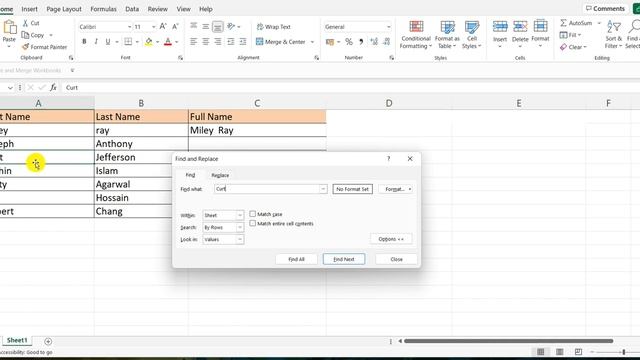Expand the Format button dropdown arrow
This screenshot has height=360, width=640.
[410, 189]
